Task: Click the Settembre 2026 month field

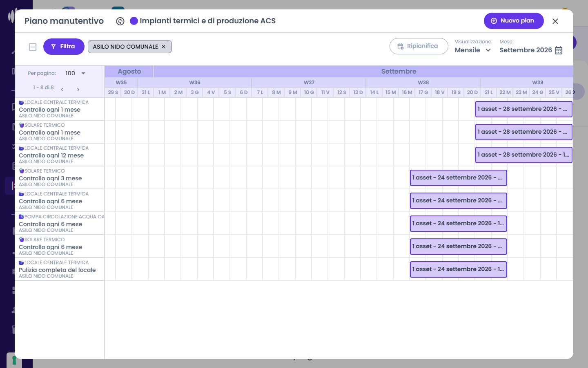Action: [526, 50]
